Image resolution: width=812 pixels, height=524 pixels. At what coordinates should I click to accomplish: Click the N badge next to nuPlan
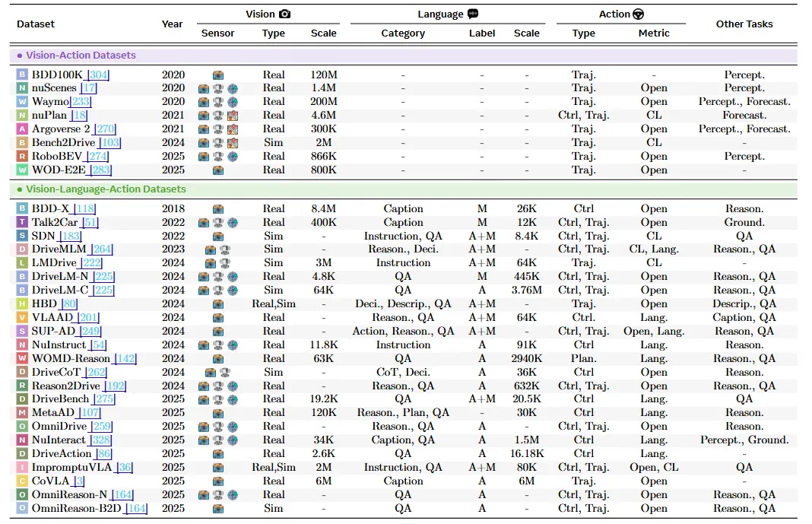[22, 115]
